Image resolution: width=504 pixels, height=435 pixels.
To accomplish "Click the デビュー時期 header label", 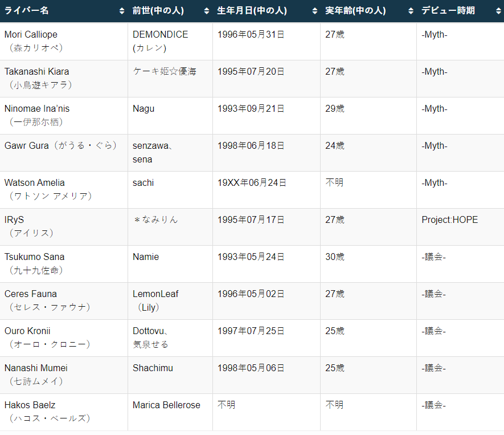I will (448, 11).
